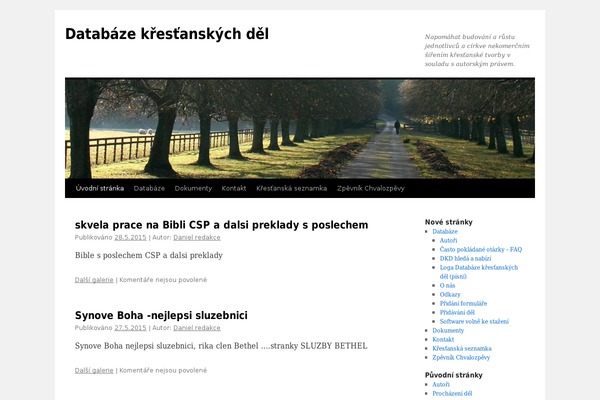Open Zpěvník Chvalozpěvy in the navigation bar
Screen dimensions: 600x400
pos(371,188)
